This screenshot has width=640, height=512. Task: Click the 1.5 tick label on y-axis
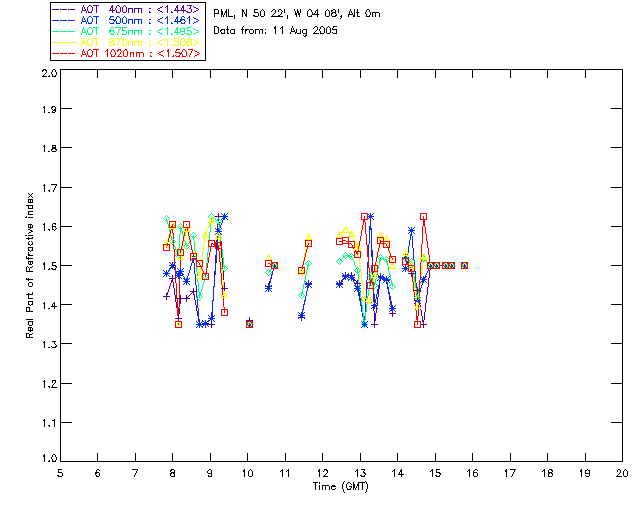(x=48, y=267)
